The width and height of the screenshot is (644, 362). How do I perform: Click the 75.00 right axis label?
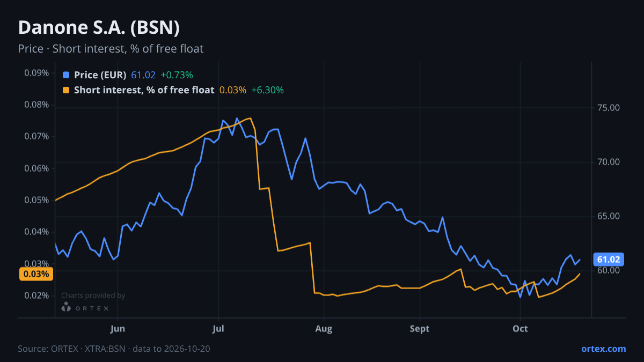[x=608, y=108]
